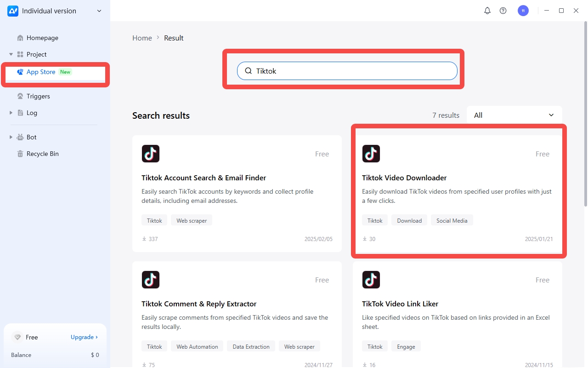This screenshot has width=588, height=368.
Task: Click TikTok logo on Comment Extractor card
Action: point(151,280)
